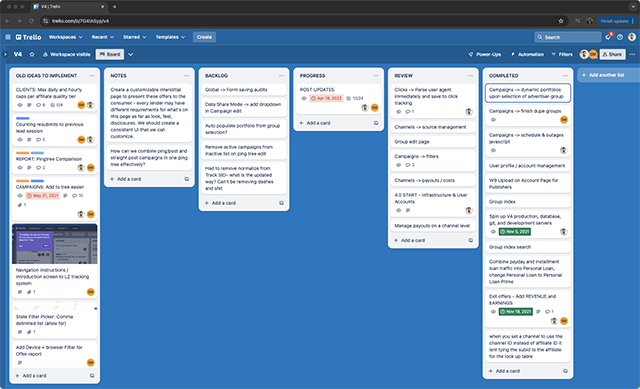This screenshot has width=640, height=389.
Task: Open the Trello app switcher grid icon
Action: [8, 37]
